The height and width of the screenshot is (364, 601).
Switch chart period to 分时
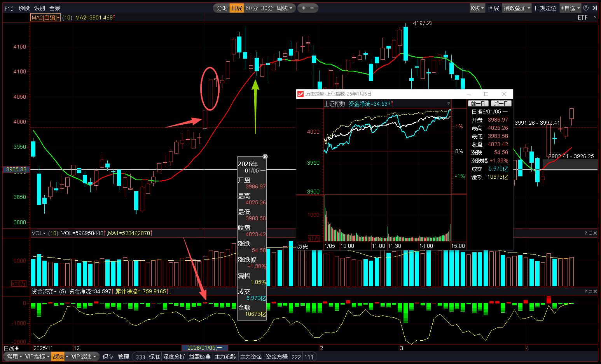[x=222, y=8]
